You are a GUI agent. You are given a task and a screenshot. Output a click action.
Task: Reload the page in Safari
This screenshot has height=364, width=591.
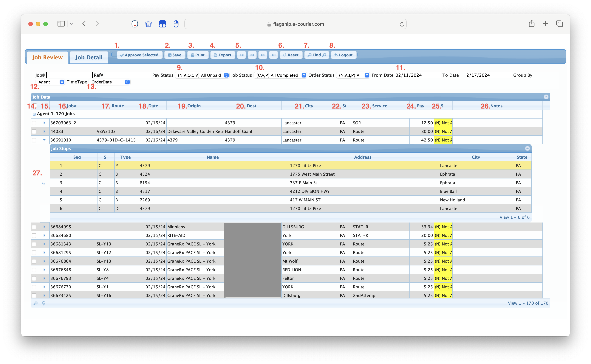tap(402, 24)
